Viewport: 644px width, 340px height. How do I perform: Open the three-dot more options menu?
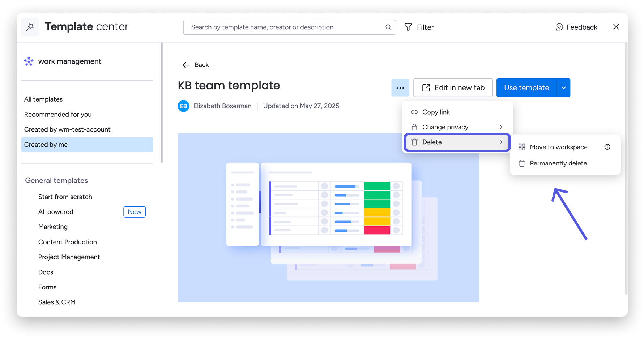(400, 88)
